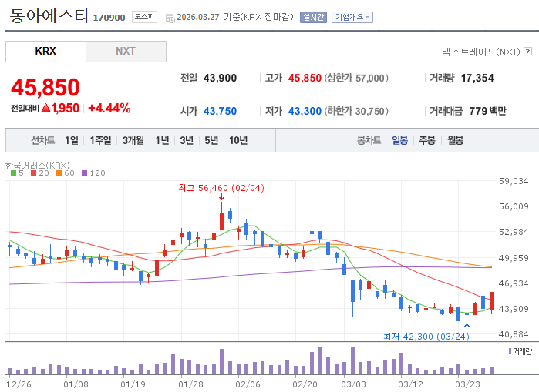Select the 1주일 line chart period

(x=100, y=140)
